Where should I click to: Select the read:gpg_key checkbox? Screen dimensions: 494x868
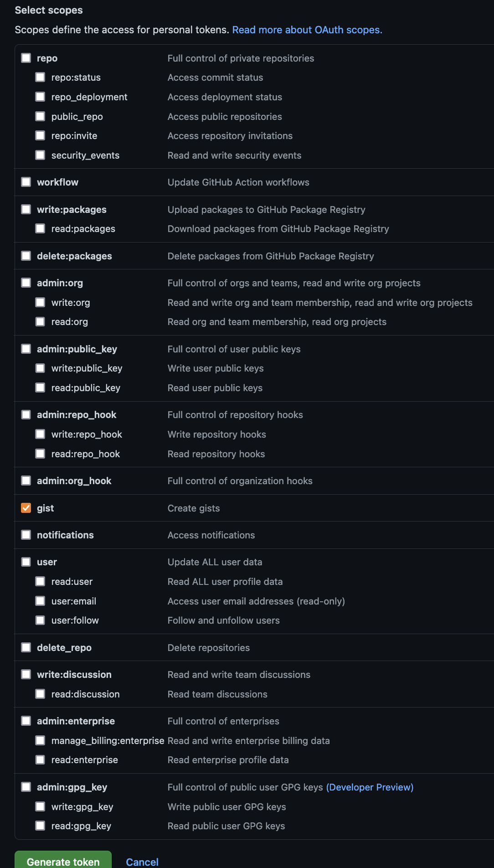tap(41, 826)
